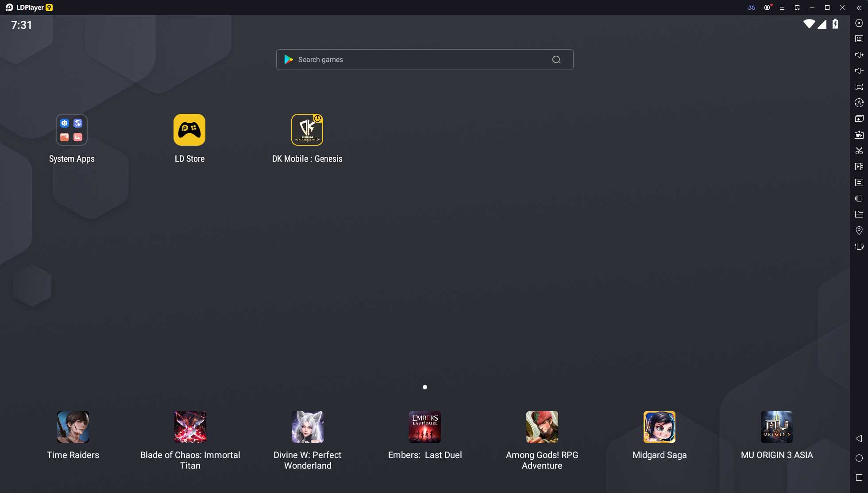Click the Android back triangle button

[x=859, y=439]
